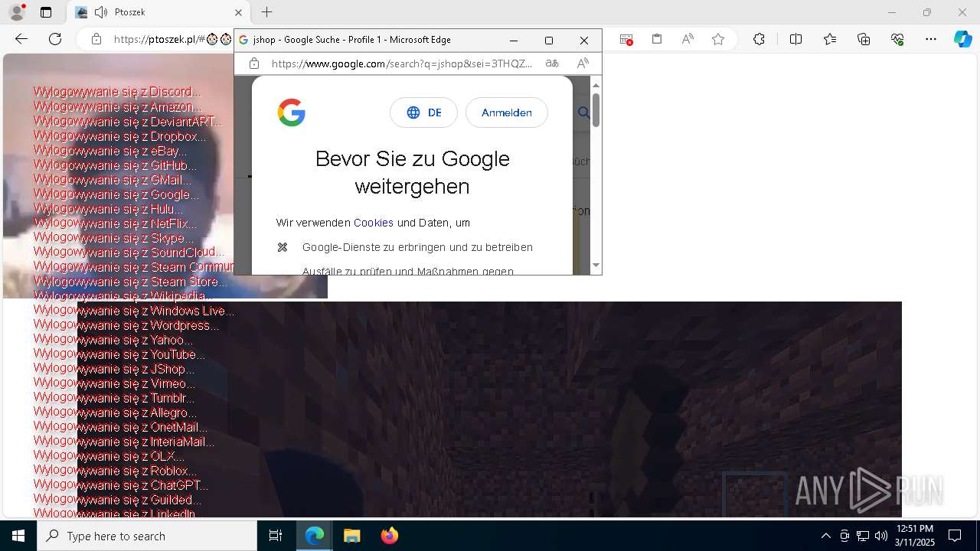Go back in the Ptoszek browser window

click(x=21, y=39)
